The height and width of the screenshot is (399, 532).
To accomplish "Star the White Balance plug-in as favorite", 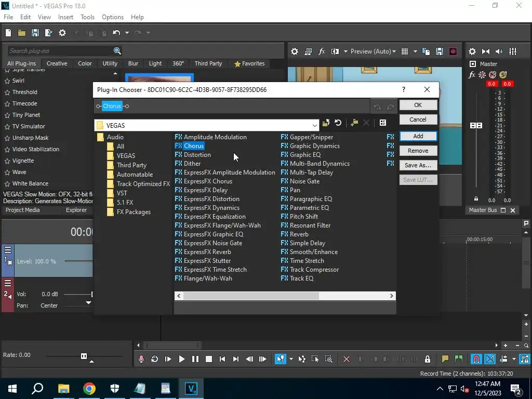I will 7,184.
